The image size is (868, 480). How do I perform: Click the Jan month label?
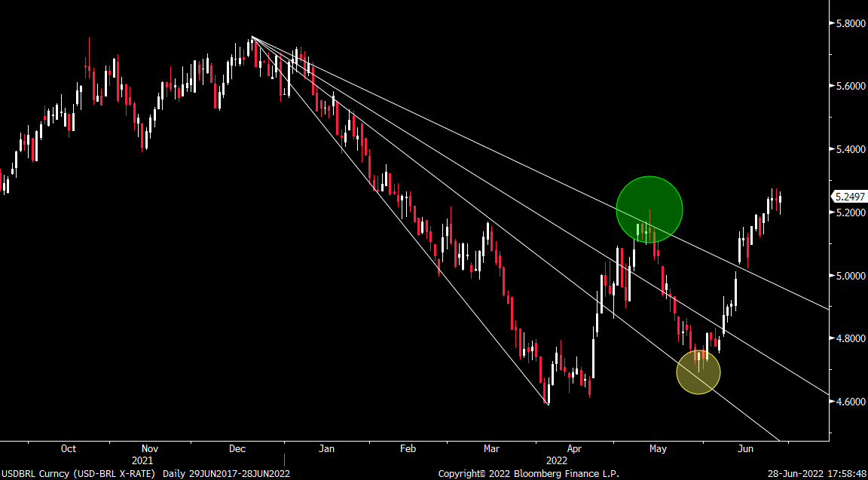[x=326, y=448]
